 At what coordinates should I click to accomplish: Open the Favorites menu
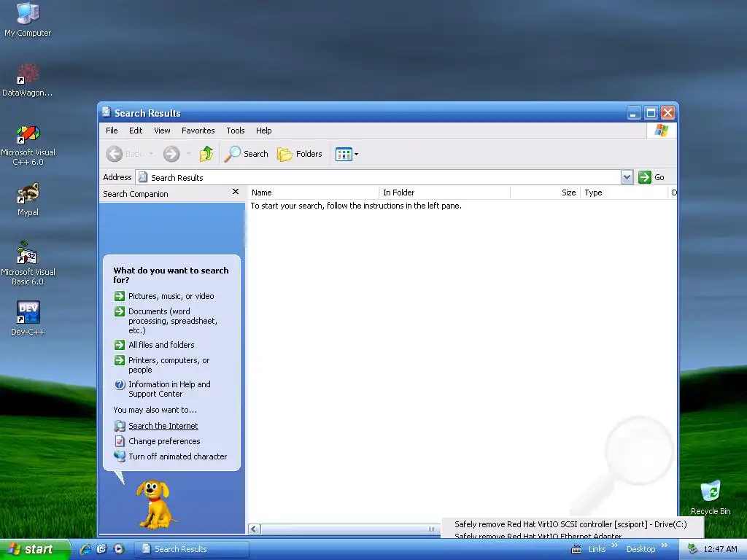click(198, 131)
